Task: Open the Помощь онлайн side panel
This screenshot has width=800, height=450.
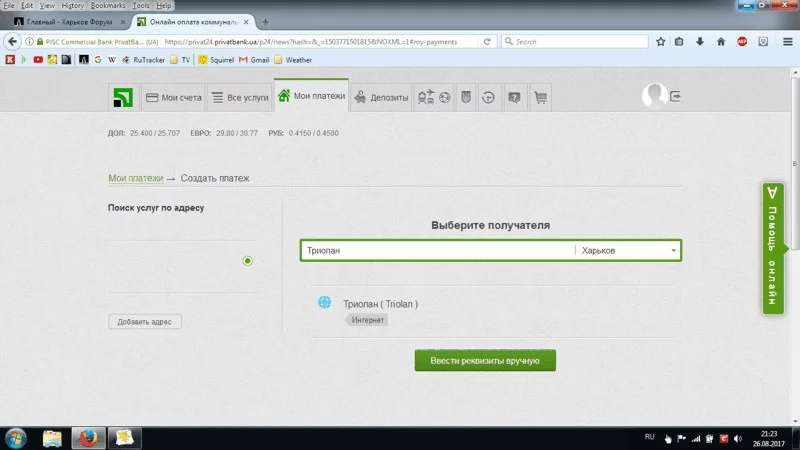Action: tap(773, 248)
